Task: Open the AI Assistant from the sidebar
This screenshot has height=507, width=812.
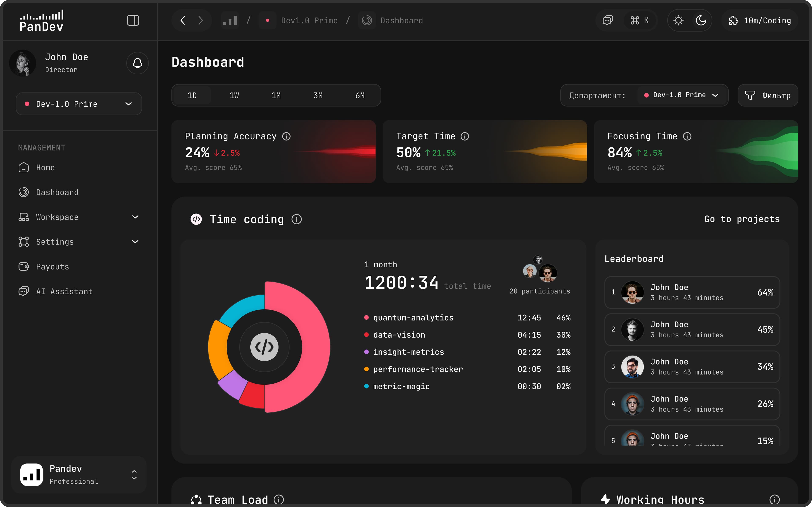Action: click(x=64, y=291)
